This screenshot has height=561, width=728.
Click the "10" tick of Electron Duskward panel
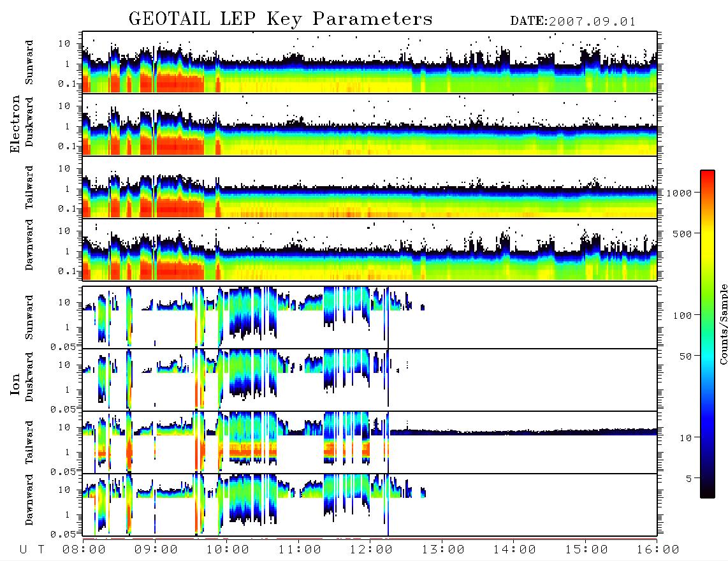[x=64, y=106]
